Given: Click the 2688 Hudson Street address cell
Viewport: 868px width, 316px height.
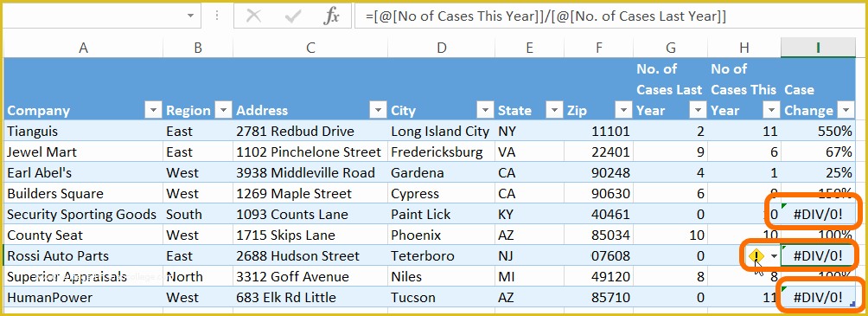Looking at the screenshot, I should pos(310,255).
